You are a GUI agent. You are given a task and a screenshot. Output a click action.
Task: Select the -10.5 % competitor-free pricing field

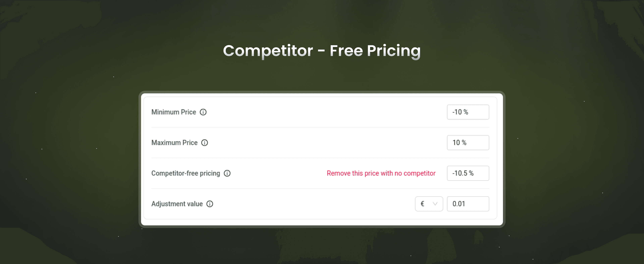click(468, 173)
